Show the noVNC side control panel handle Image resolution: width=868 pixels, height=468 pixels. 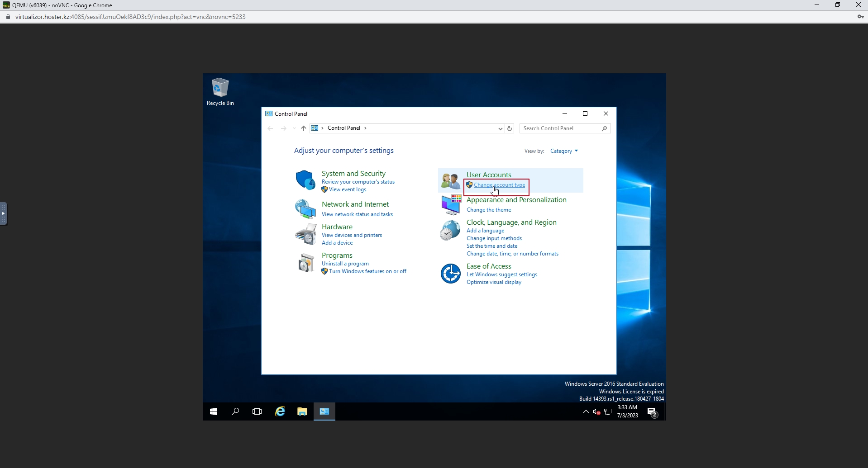point(4,213)
